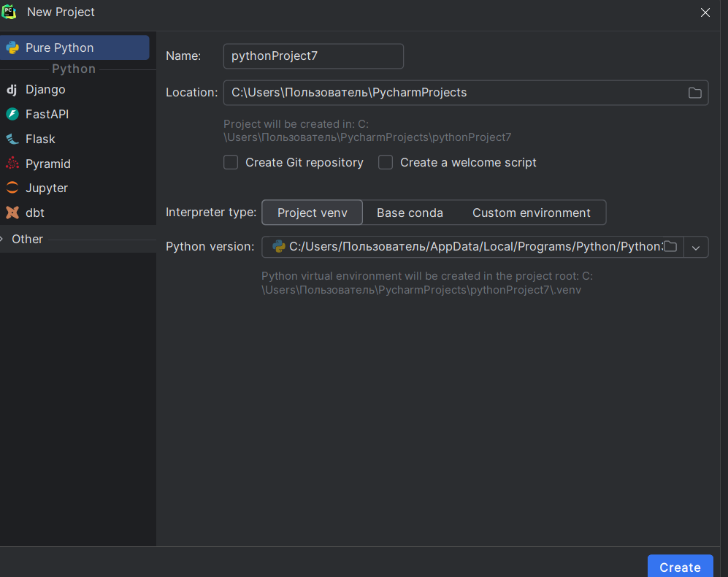
Task: Click the Pyramid red icon
Action: click(12, 164)
